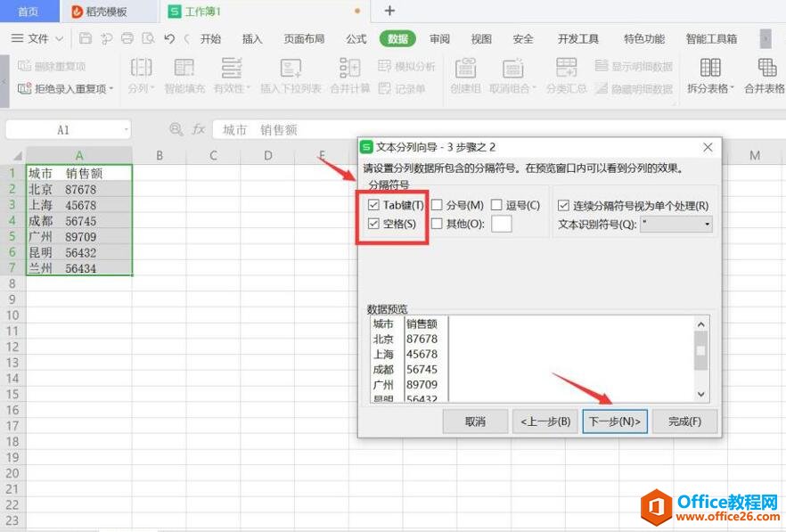Click the 完成(F) button
Viewport: 786px width, 532px height.
click(x=684, y=422)
